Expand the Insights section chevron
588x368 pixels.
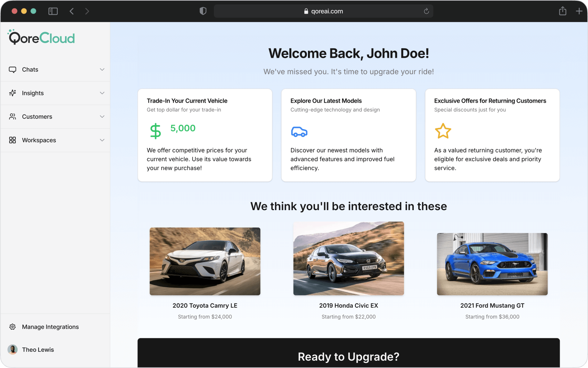102,93
